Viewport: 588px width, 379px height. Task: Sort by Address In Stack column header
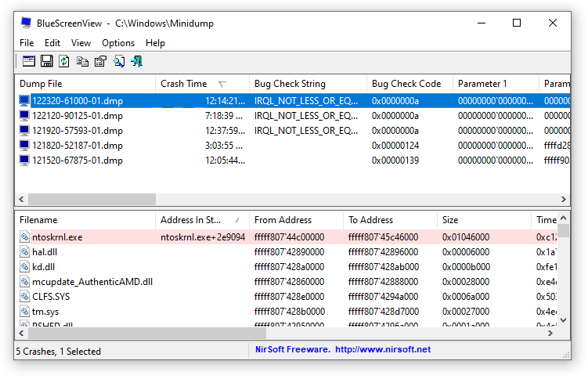(x=203, y=220)
